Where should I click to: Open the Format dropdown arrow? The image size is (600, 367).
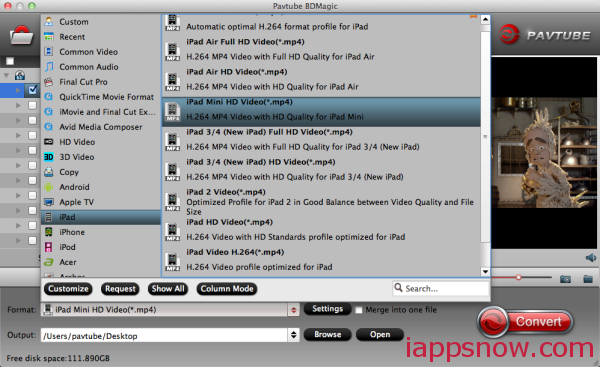[x=293, y=310]
